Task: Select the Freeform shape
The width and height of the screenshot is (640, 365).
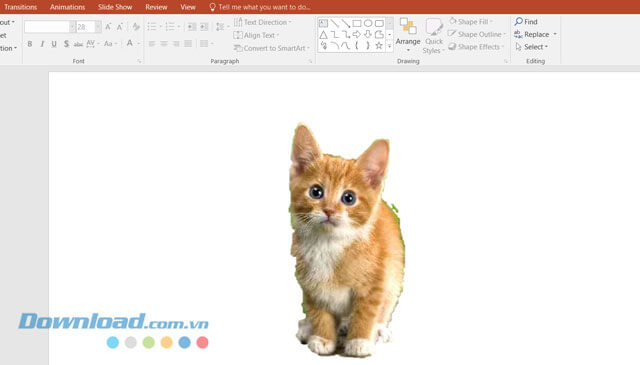Action: pyautogui.click(x=379, y=35)
